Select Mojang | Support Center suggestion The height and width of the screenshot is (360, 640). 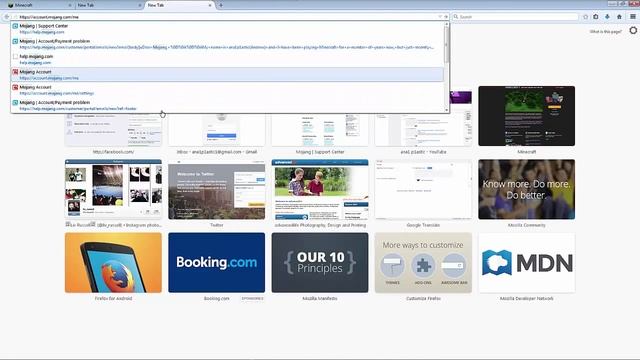point(228,29)
